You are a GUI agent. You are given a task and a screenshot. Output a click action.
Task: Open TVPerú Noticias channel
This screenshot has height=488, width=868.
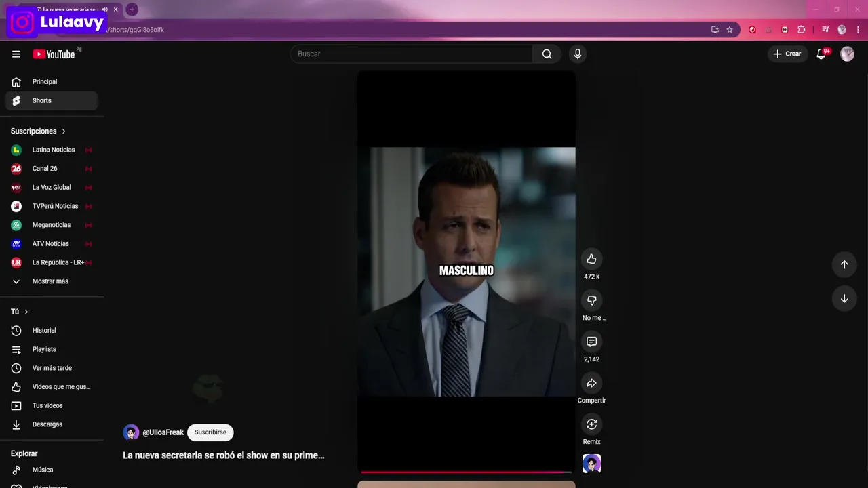tap(52, 206)
